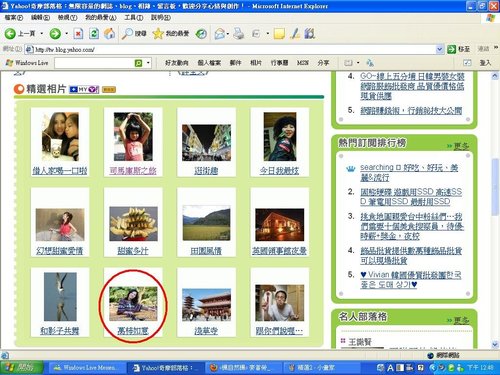The height and width of the screenshot is (375, 500).
Task: Click 好友動向 on Windows Live toolbar
Action: 177,63
